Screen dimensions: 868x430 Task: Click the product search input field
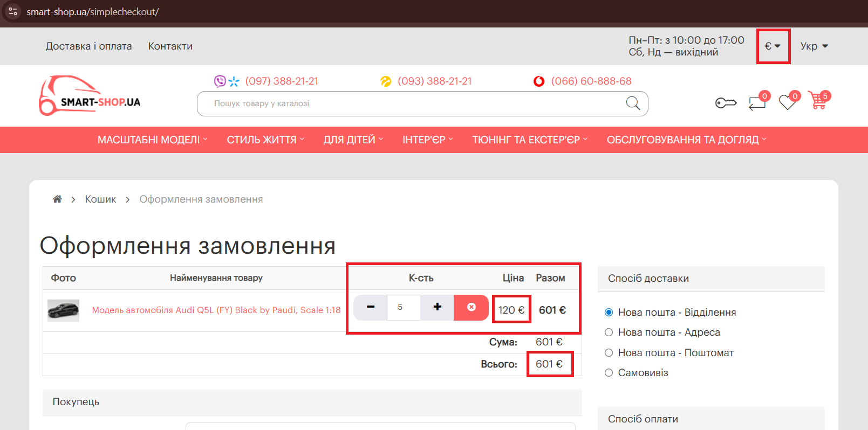[410, 103]
